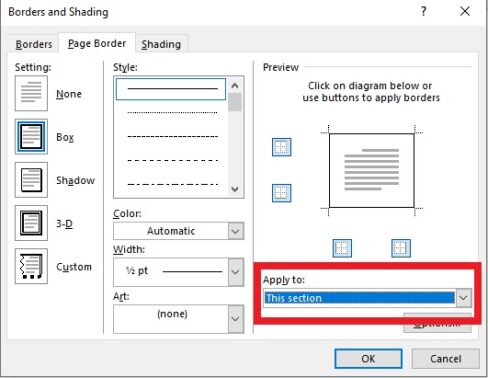
Task: Close the Borders and Shading dialog
Action: pyautogui.click(x=465, y=12)
